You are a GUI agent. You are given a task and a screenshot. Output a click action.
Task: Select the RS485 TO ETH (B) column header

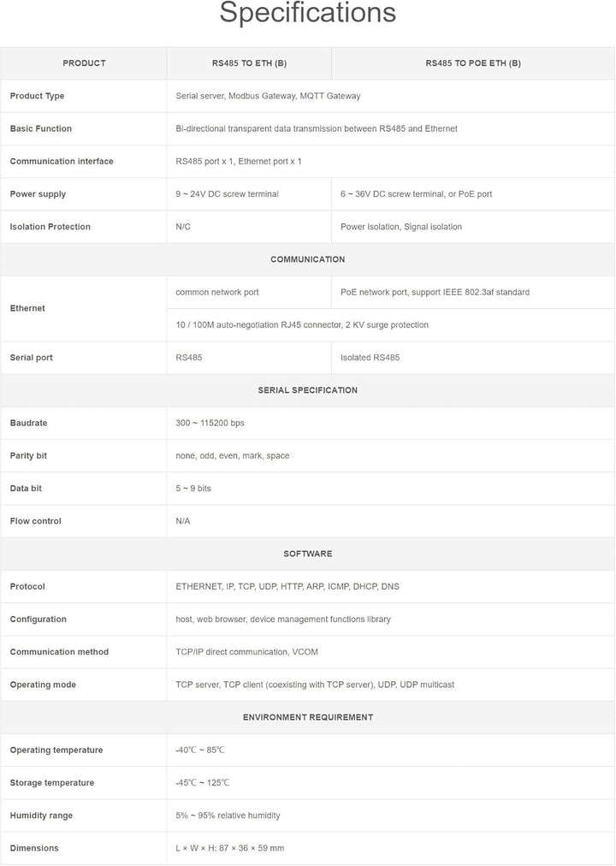tap(249, 63)
